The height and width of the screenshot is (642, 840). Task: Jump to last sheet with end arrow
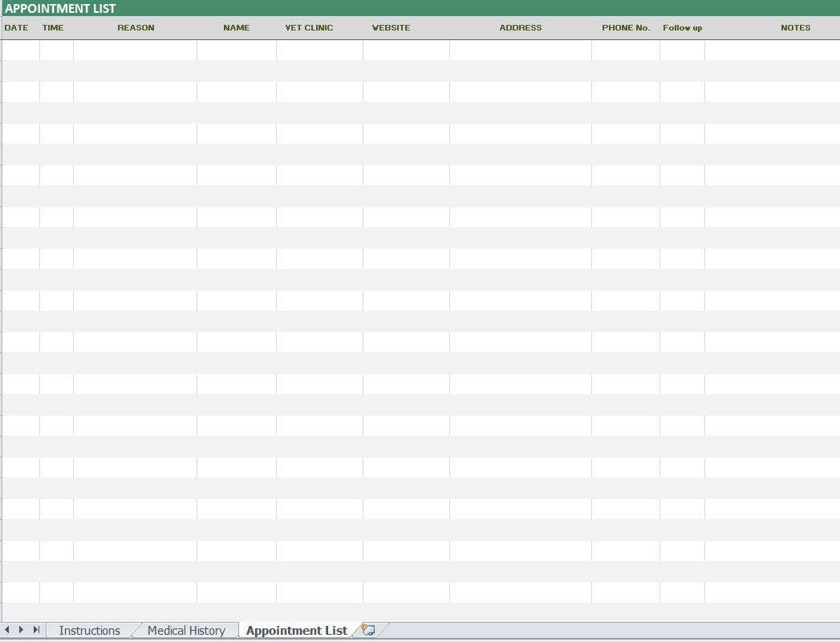[36, 630]
